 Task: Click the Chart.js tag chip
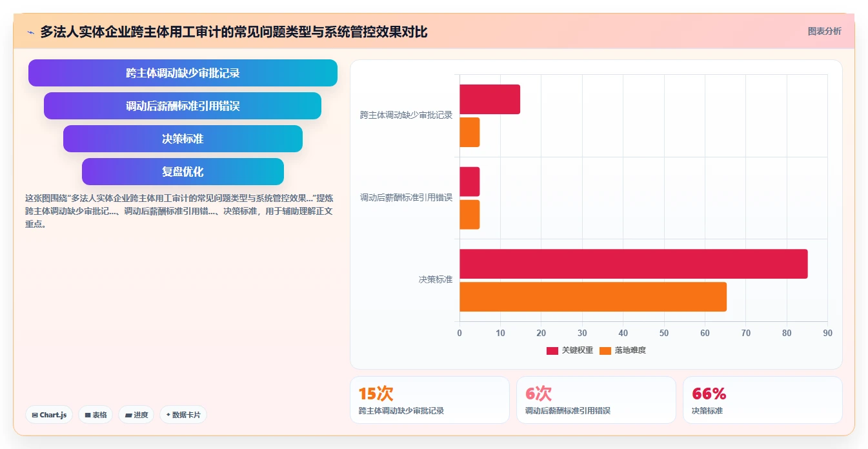(49, 415)
